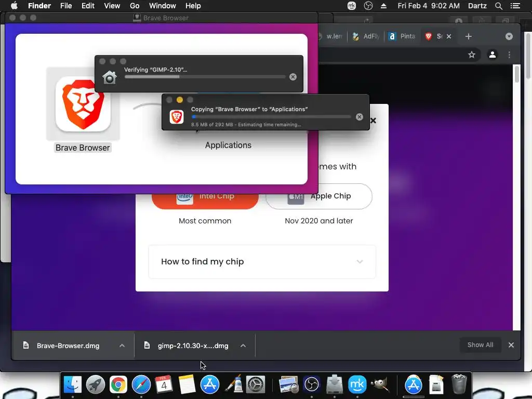Screen dimensions: 532x399
Task: Open OBS Studio in the Dock
Action: tap(312, 385)
